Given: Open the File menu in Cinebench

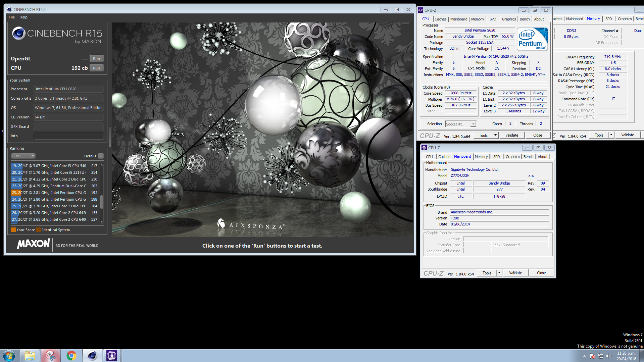Looking at the screenshot, I should pos(12,17).
